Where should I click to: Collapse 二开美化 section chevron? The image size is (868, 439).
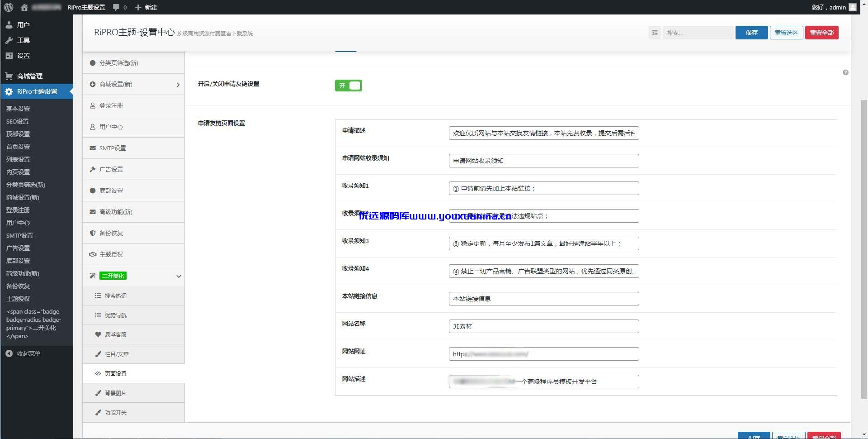[x=179, y=276]
